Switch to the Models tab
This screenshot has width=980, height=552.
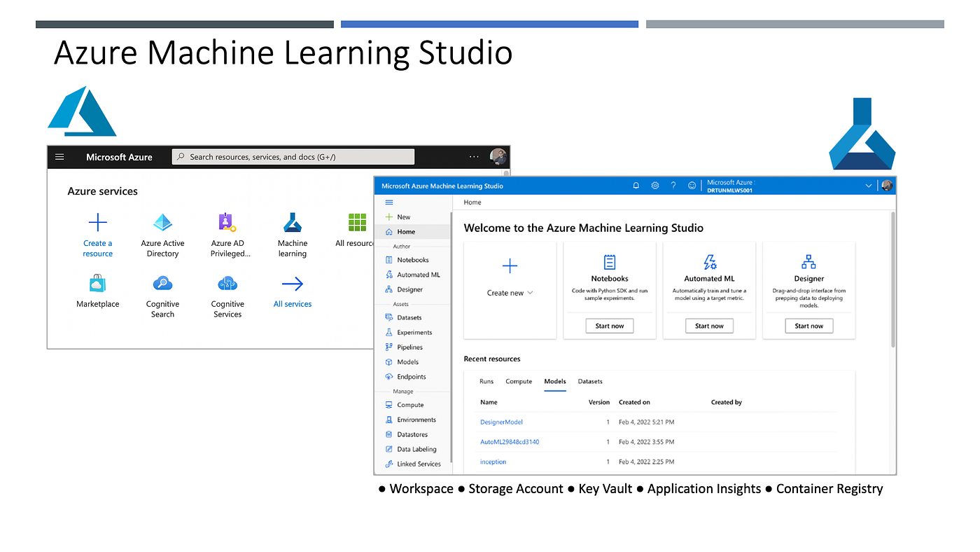click(x=555, y=382)
